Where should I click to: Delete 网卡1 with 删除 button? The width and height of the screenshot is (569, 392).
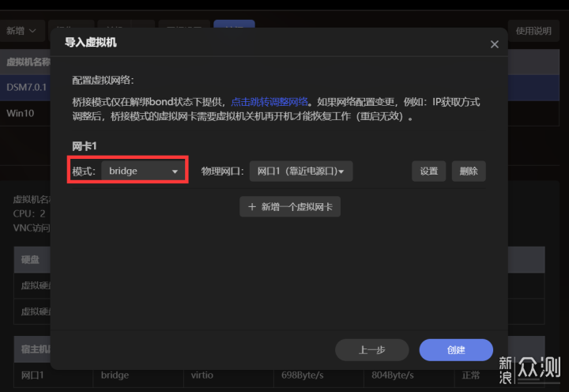[x=469, y=171]
